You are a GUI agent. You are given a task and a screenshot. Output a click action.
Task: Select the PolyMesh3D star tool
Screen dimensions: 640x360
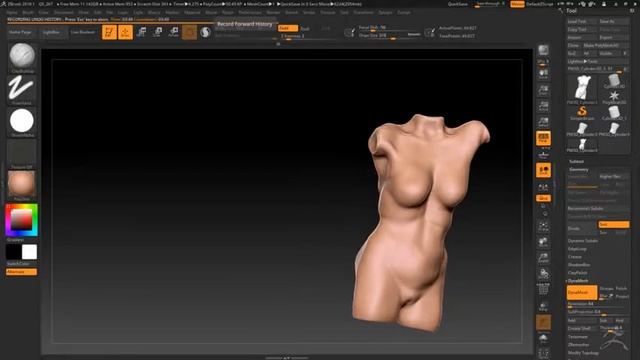click(x=614, y=97)
